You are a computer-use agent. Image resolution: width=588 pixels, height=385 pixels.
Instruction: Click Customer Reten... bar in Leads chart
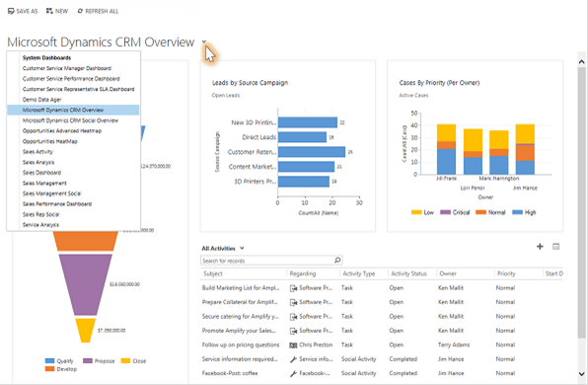[312, 152]
